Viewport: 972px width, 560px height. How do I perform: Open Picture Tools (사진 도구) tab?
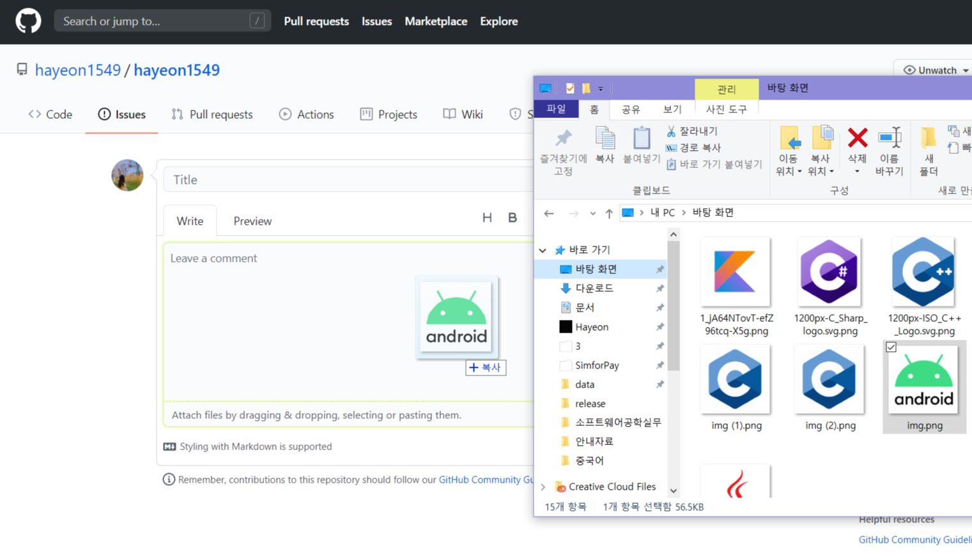point(727,109)
